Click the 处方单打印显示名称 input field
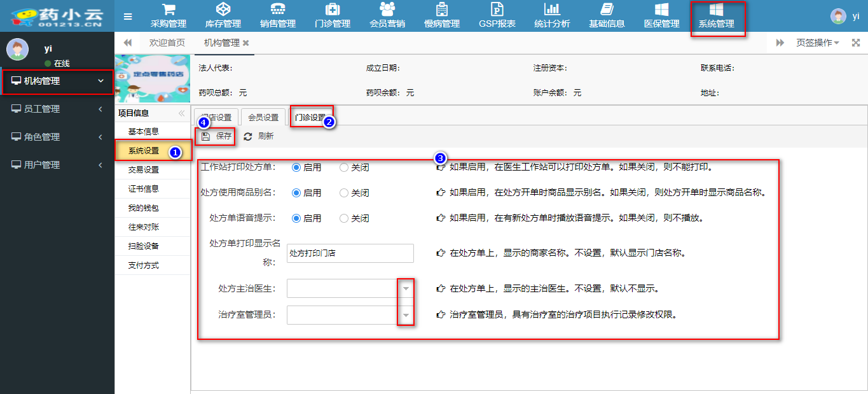Image resolution: width=868 pixels, height=394 pixels. pos(350,253)
